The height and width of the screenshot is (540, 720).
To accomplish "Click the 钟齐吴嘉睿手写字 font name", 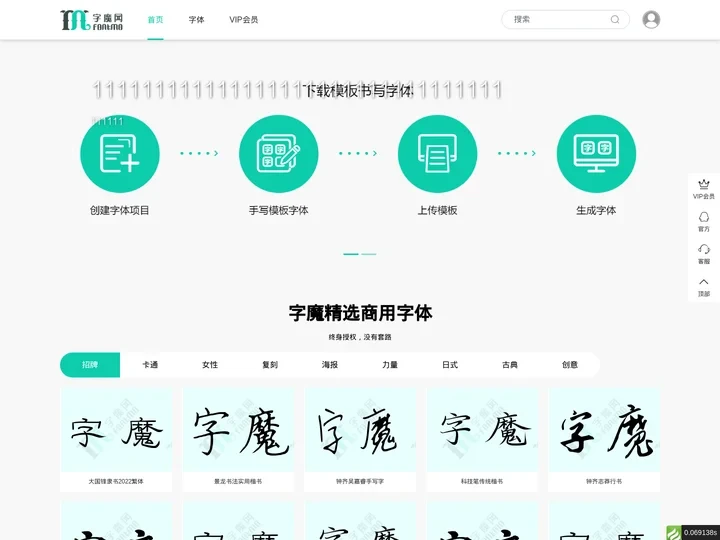I will [360, 482].
